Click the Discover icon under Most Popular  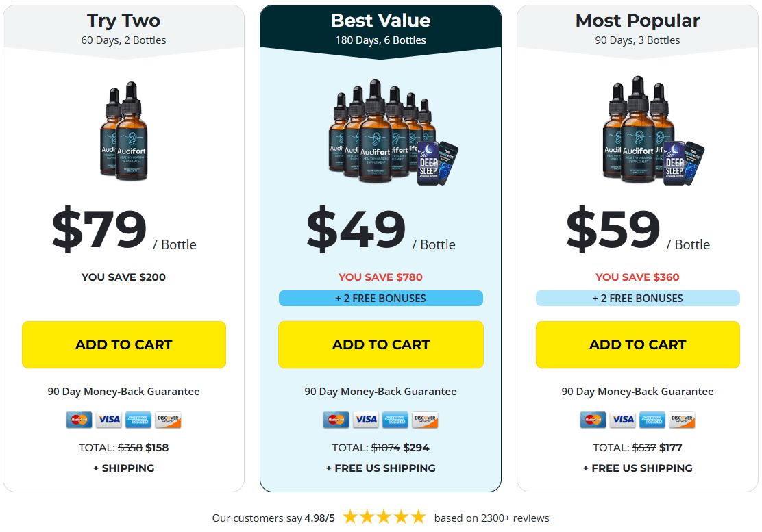tap(681, 420)
